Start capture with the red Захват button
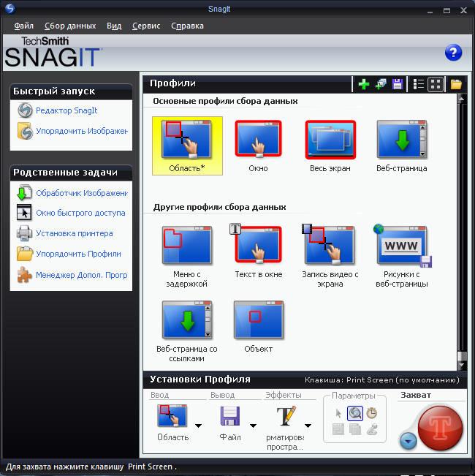 coord(440,428)
